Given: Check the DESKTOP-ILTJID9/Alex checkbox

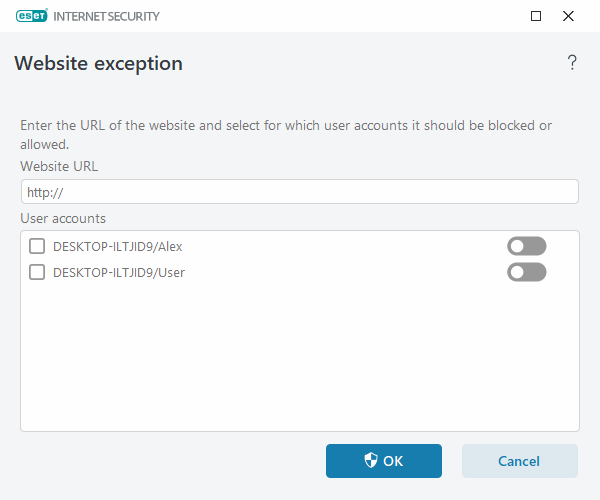Looking at the screenshot, I should [37, 246].
